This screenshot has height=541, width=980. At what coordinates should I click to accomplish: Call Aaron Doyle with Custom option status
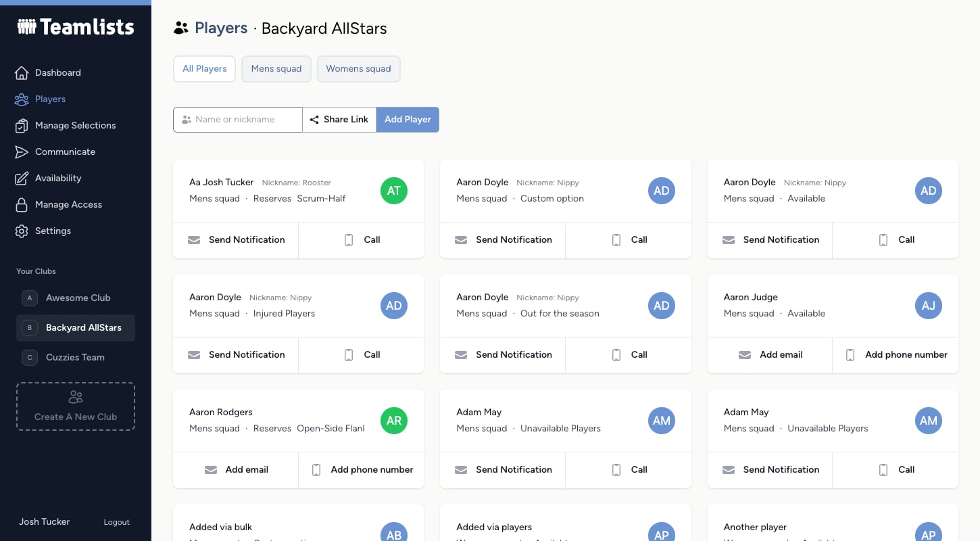[x=629, y=239]
